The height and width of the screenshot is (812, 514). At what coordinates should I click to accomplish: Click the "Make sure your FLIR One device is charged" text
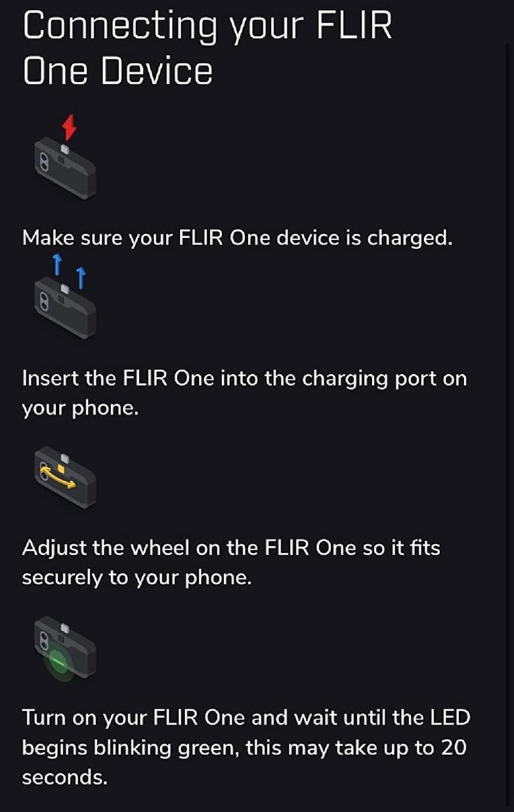coord(236,238)
